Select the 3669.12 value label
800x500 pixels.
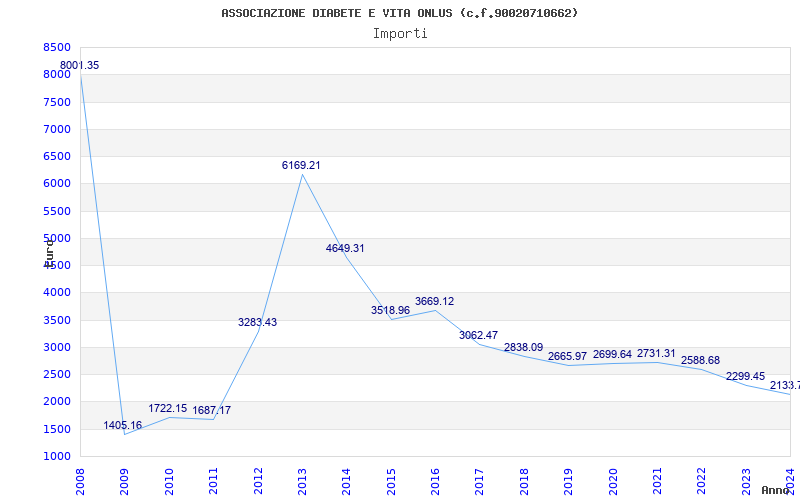[434, 302]
